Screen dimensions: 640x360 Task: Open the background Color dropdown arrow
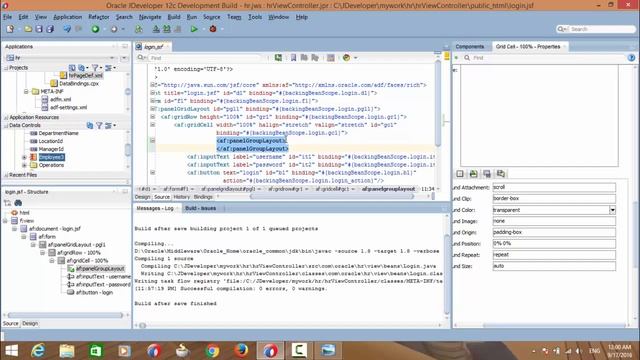pyautogui.click(x=612, y=210)
